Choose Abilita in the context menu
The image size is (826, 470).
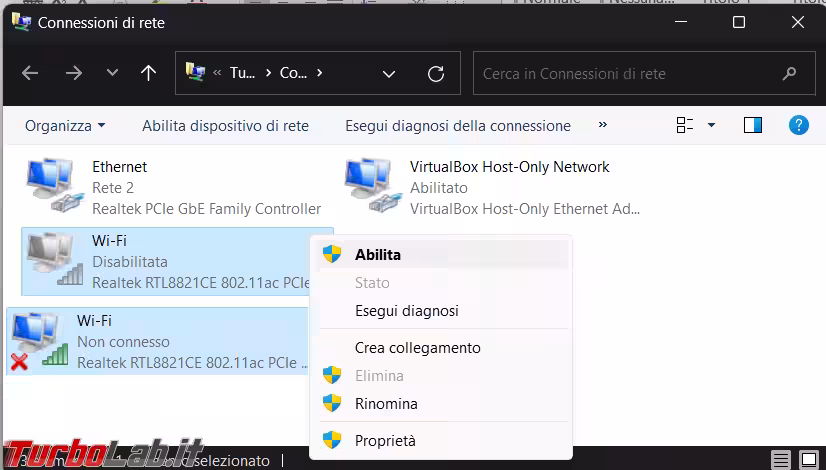pos(377,255)
